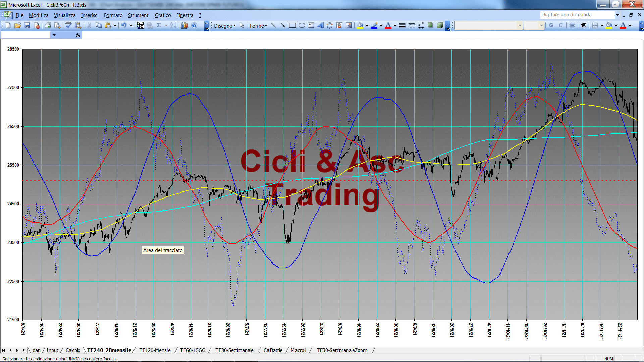
Task: Expand the Undo history dropdown arrow
Action: (x=131, y=25)
